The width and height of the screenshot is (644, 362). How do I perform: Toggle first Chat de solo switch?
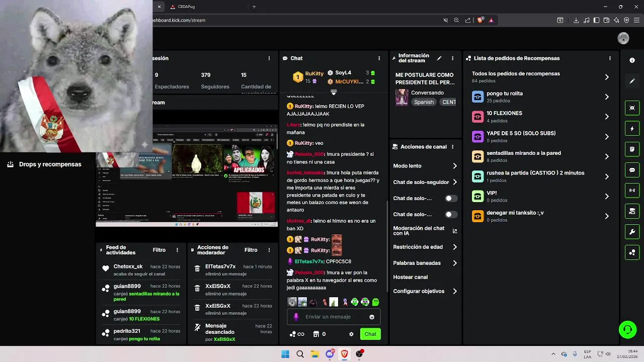click(451, 198)
